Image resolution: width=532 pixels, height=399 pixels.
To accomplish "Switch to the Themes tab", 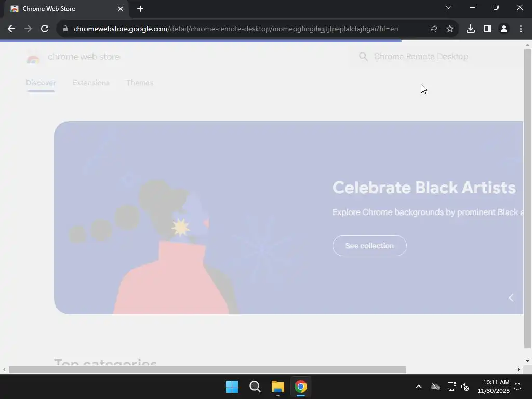I will coord(140,83).
